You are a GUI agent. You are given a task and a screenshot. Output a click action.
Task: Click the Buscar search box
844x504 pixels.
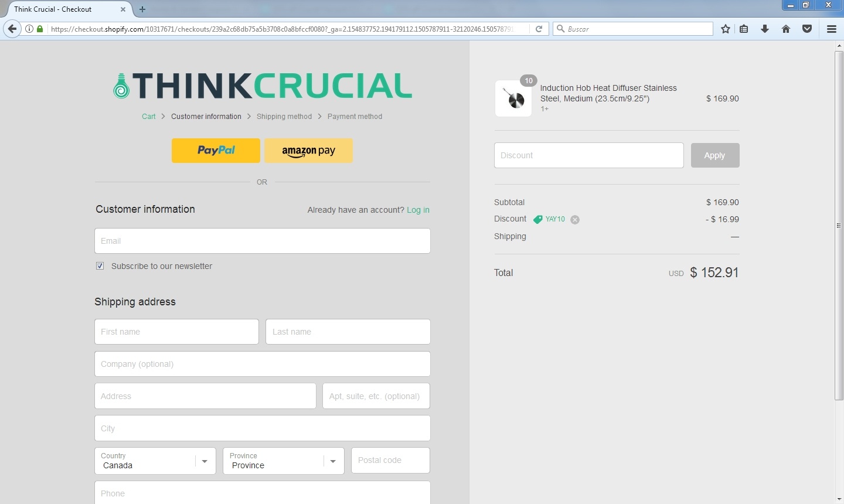[633, 29]
